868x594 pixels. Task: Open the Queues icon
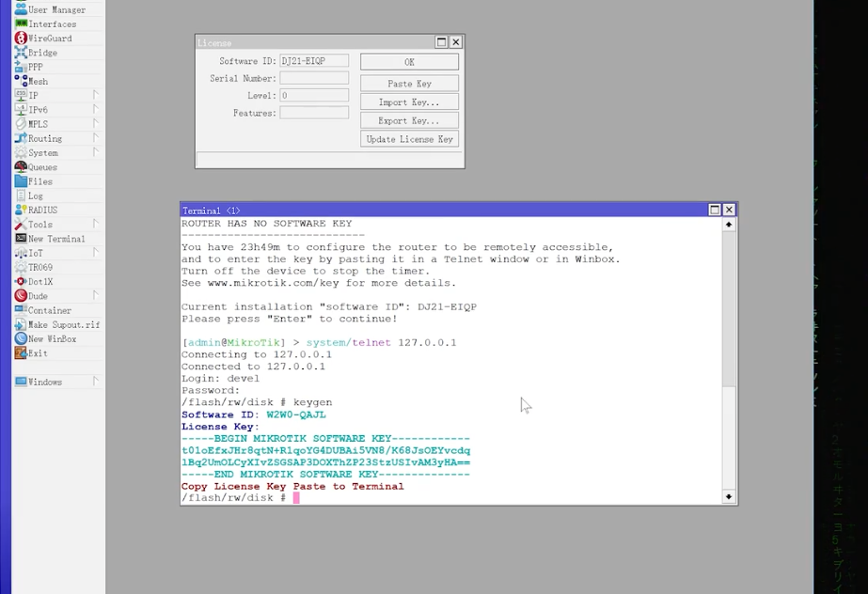tap(21, 167)
